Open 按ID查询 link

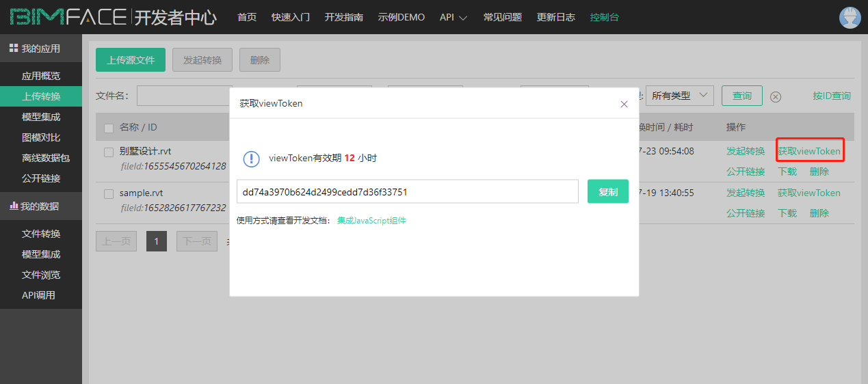pos(831,96)
